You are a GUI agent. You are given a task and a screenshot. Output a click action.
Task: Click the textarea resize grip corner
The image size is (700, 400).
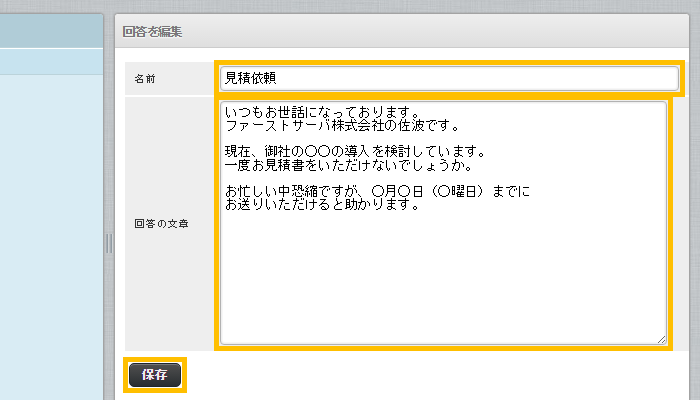pyautogui.click(x=661, y=339)
